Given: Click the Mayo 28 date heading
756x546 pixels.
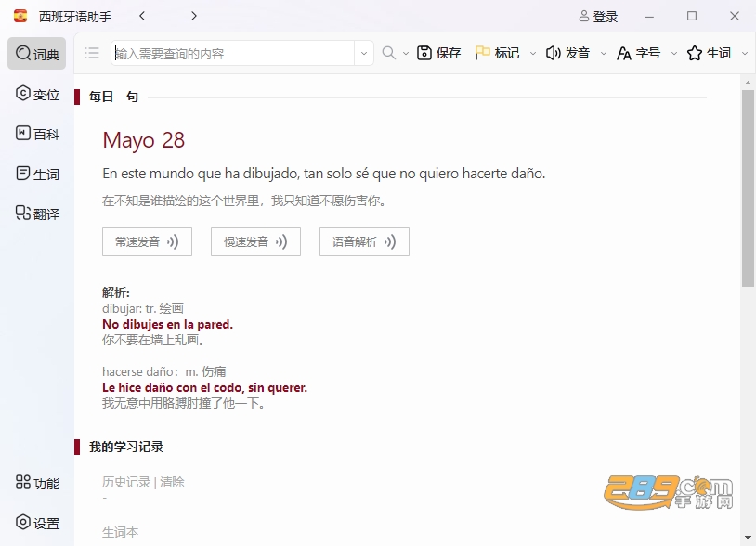Looking at the screenshot, I should point(144,140).
